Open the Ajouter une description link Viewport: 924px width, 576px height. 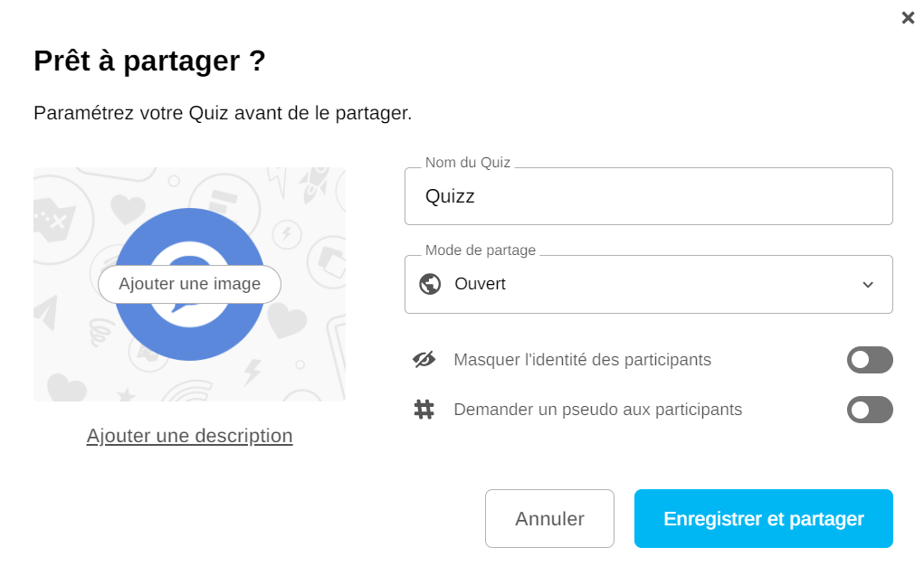pyautogui.click(x=189, y=436)
